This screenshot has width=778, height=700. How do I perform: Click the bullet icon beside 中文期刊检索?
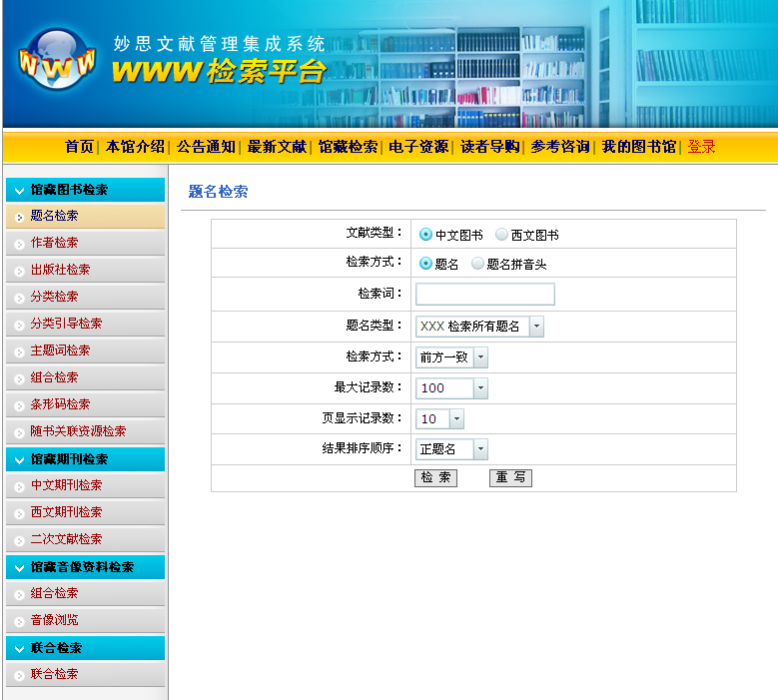[x=19, y=486]
